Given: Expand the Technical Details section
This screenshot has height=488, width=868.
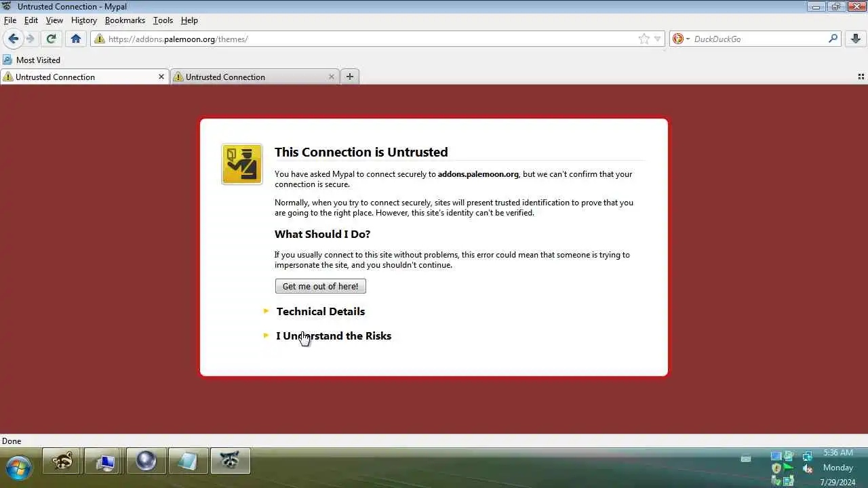Looking at the screenshot, I should tap(320, 311).
